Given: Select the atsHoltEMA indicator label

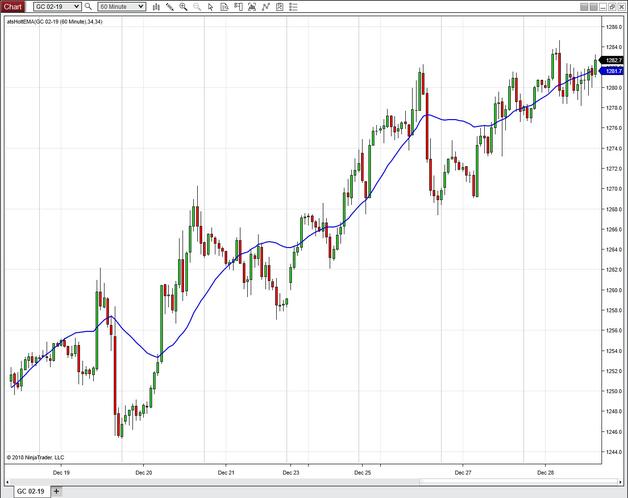Looking at the screenshot, I should pyautogui.click(x=55, y=21).
